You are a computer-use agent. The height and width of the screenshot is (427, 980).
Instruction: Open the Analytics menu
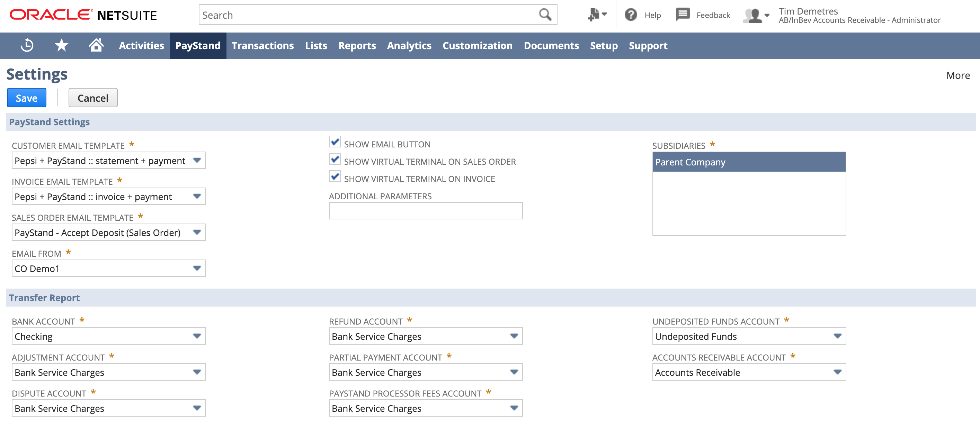[x=409, y=46]
